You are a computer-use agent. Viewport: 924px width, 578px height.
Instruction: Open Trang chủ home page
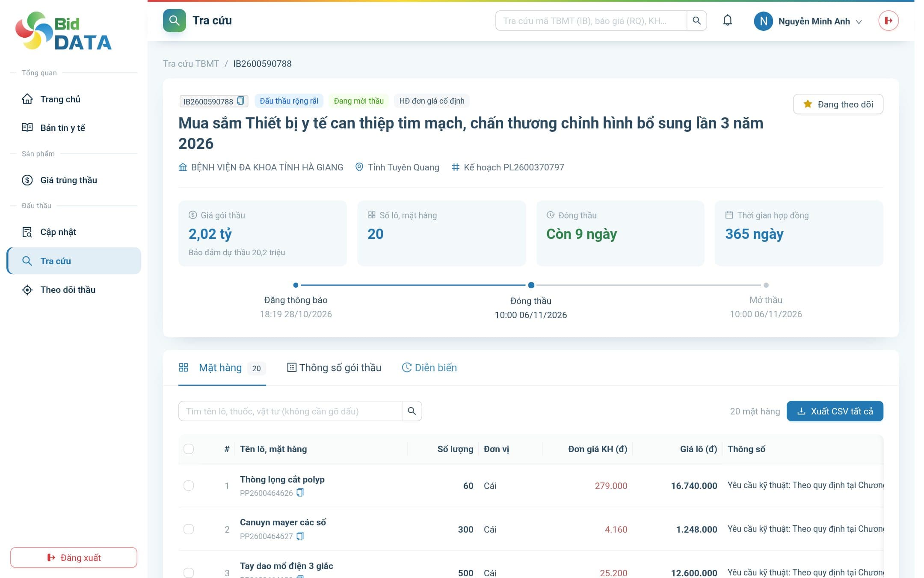click(x=74, y=99)
